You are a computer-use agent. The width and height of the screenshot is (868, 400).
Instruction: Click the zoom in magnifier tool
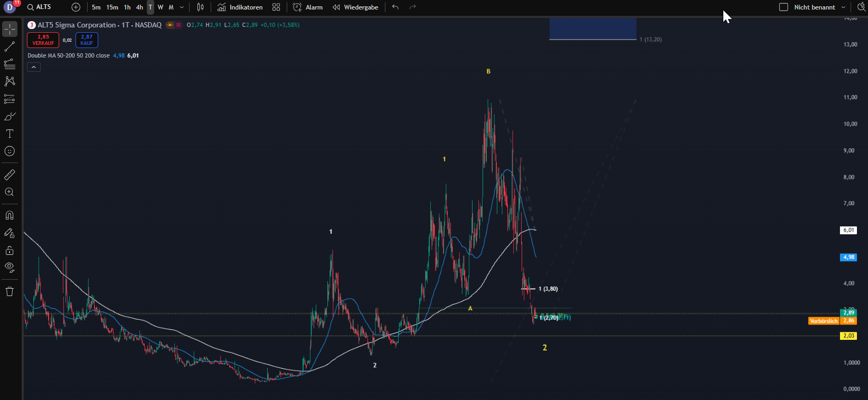point(10,192)
